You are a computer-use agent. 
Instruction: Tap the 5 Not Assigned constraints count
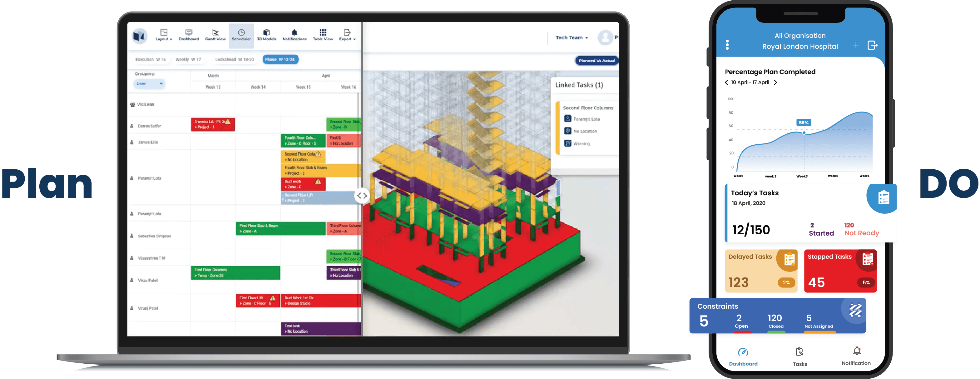[x=818, y=321]
